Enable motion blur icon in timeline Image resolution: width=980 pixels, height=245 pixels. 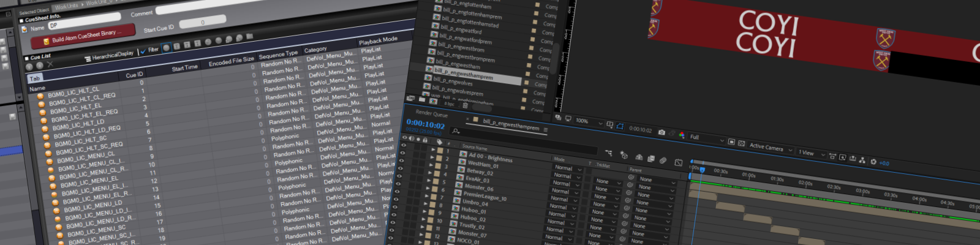click(x=663, y=160)
